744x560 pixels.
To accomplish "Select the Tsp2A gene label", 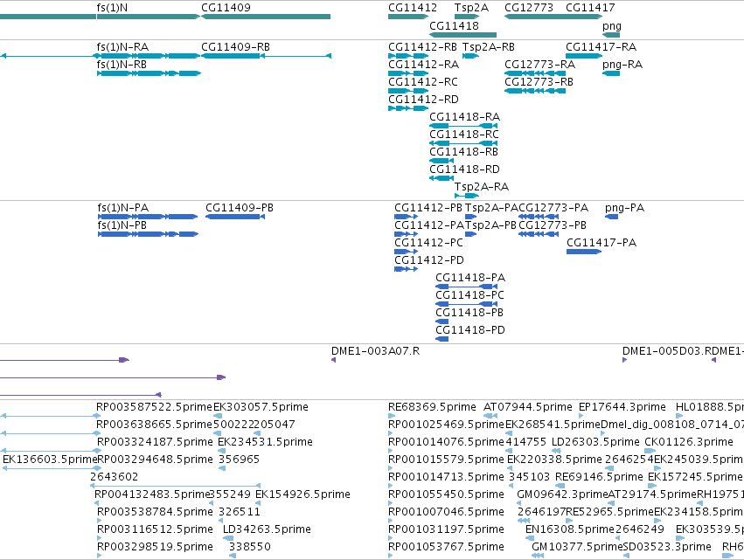I will (x=471, y=8).
